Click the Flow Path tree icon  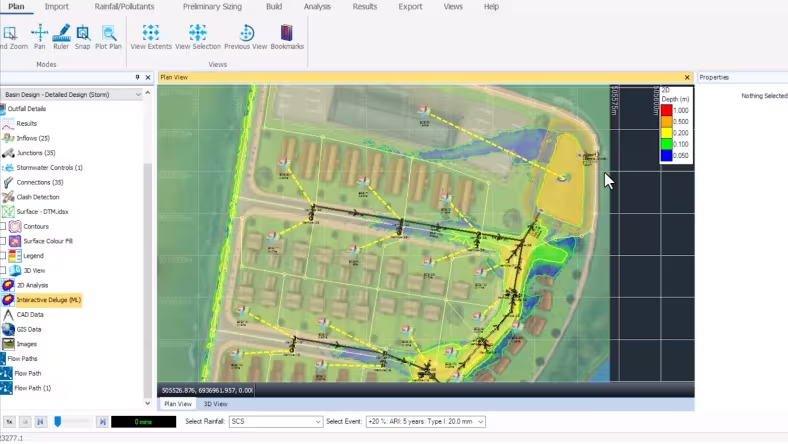click(6, 373)
